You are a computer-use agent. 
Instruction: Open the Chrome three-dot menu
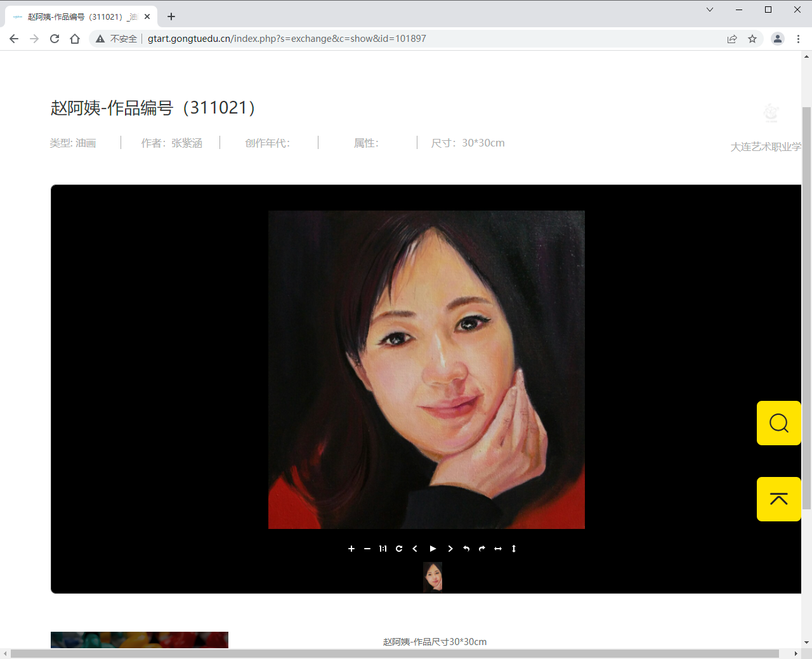(798, 39)
